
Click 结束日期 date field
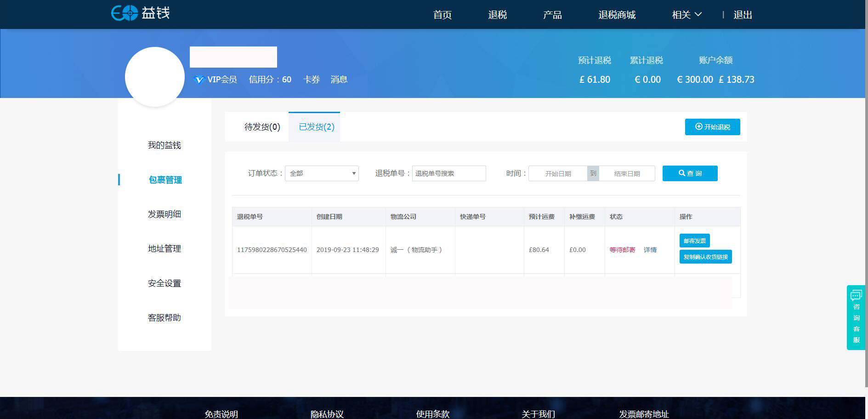click(627, 173)
